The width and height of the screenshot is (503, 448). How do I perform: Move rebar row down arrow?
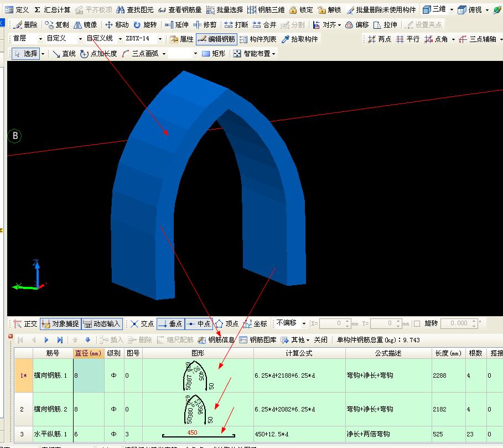coord(87,339)
